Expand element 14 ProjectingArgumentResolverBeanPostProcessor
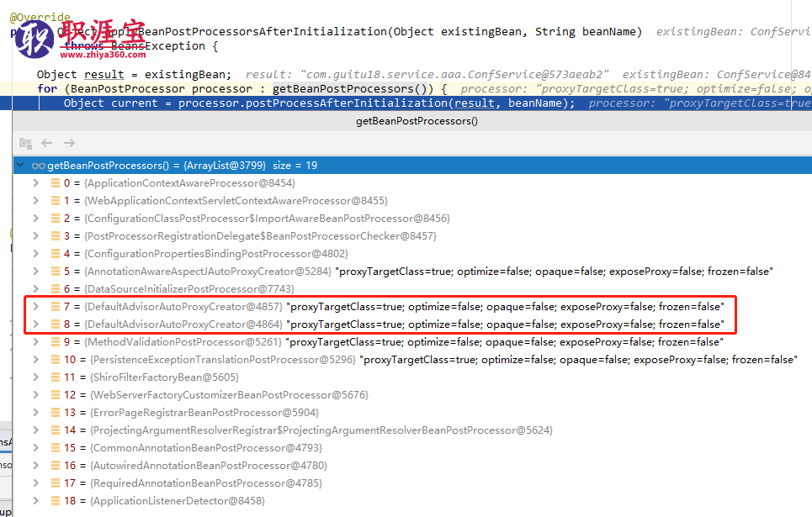812x517 pixels. 35,430
